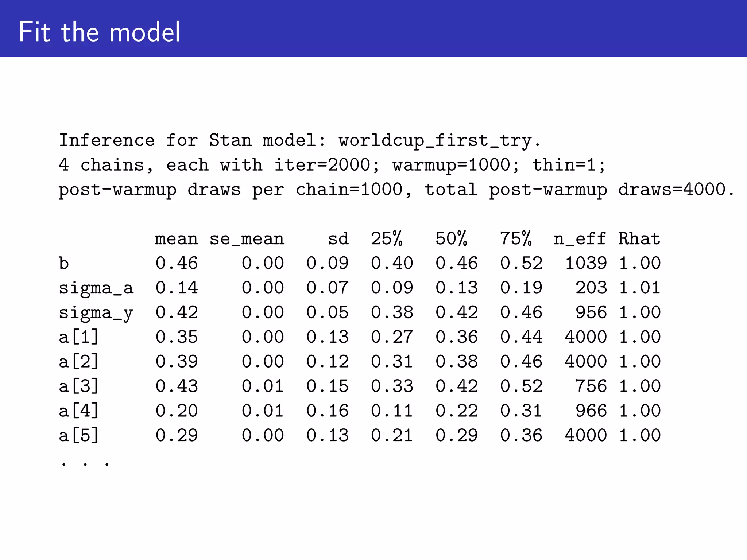Click the 'se_mean' column header
The width and height of the screenshot is (747, 560).
[247, 239]
